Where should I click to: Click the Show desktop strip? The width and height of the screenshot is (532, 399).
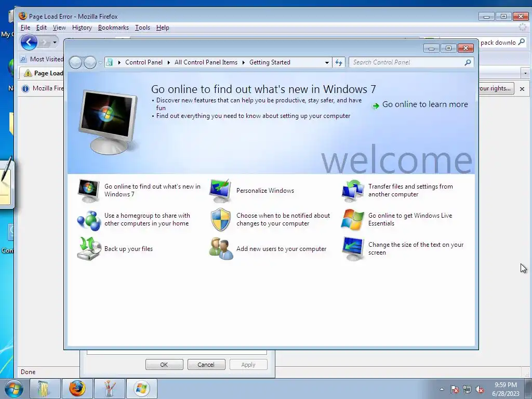[528, 389]
